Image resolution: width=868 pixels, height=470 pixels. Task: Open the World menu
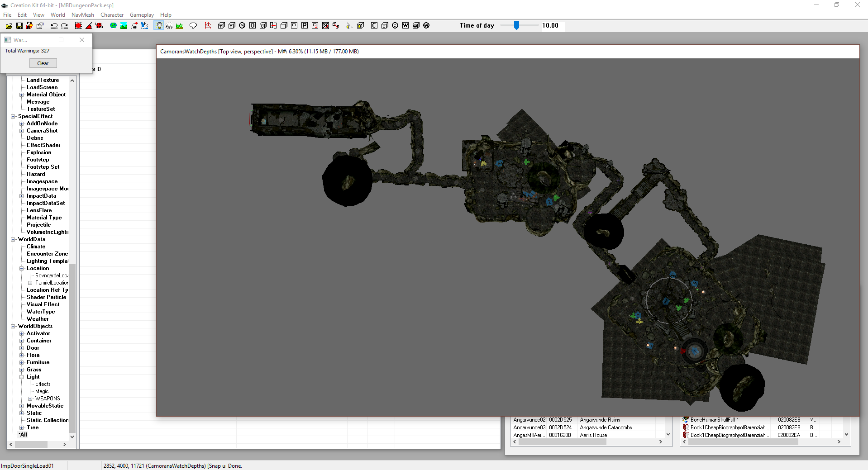(x=58, y=15)
